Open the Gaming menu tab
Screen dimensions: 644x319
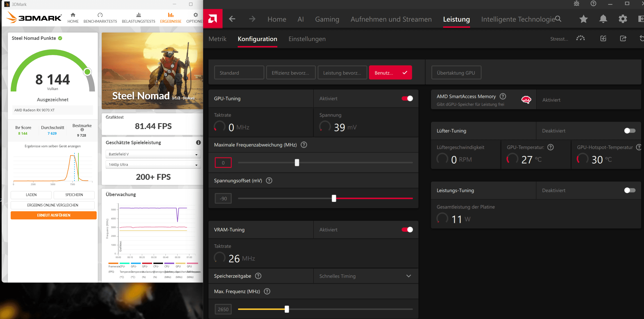tap(327, 19)
